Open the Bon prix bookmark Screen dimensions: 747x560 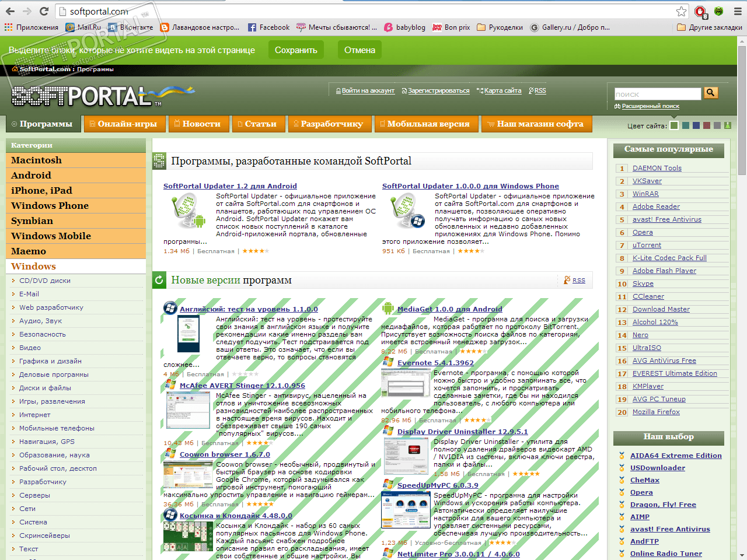[451, 27]
